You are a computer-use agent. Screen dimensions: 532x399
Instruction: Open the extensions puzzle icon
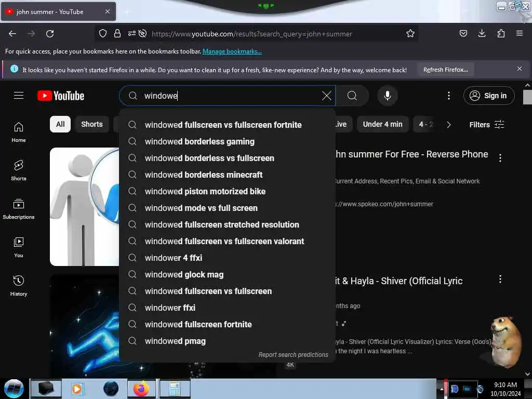point(501,33)
